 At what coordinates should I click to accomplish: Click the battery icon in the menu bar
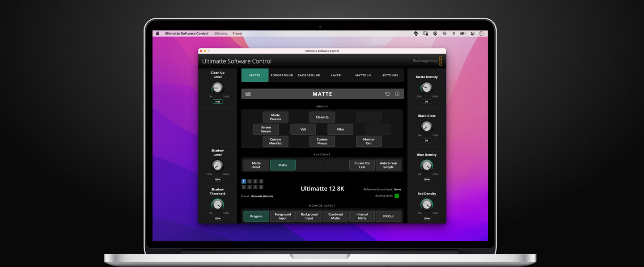[x=462, y=34]
